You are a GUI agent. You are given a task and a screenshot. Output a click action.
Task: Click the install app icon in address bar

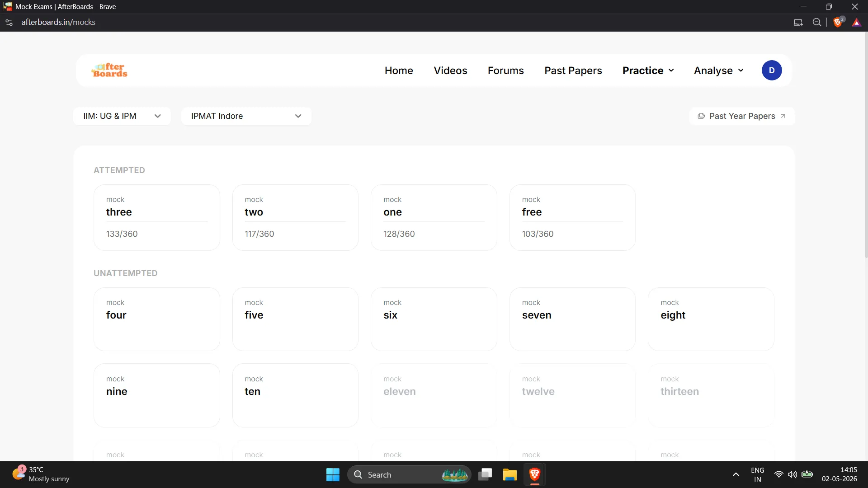click(x=798, y=22)
